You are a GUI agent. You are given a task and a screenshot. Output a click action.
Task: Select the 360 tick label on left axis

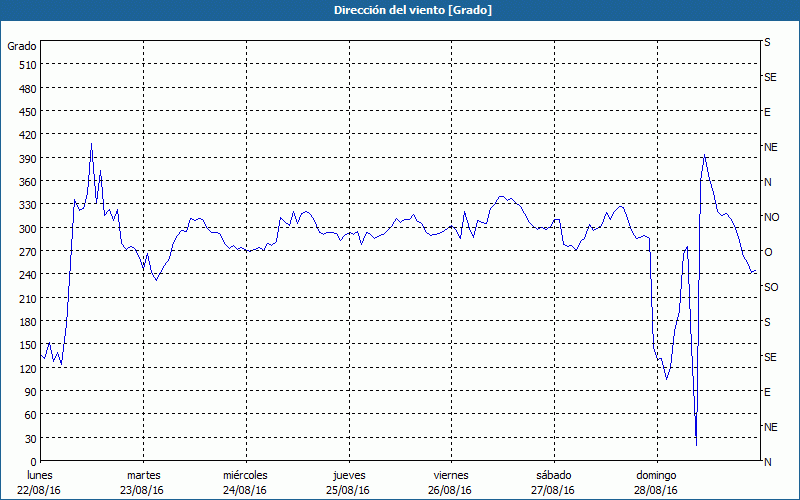(27, 182)
